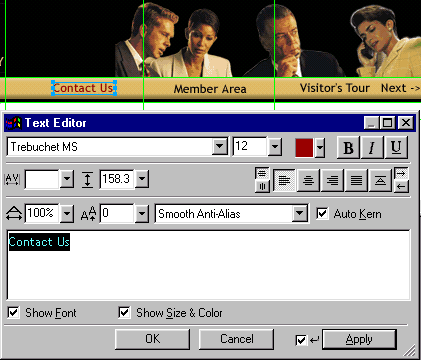Open the dark red text color swatch
421x360 pixels.
pyautogui.click(x=304, y=147)
